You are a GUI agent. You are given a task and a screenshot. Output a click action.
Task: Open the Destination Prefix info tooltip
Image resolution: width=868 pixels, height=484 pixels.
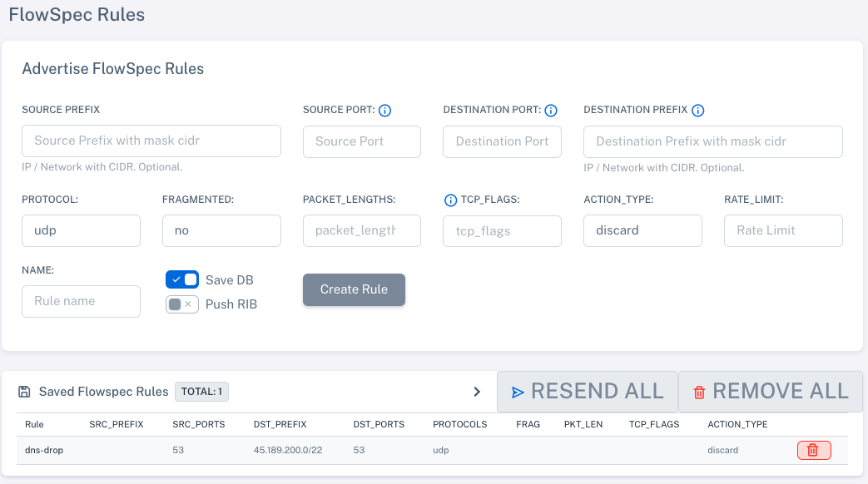[698, 110]
